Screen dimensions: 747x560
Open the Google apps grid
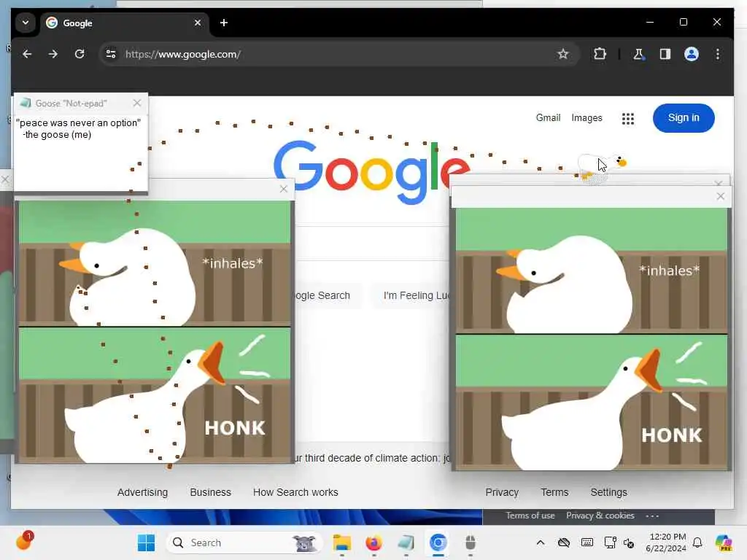click(x=628, y=119)
